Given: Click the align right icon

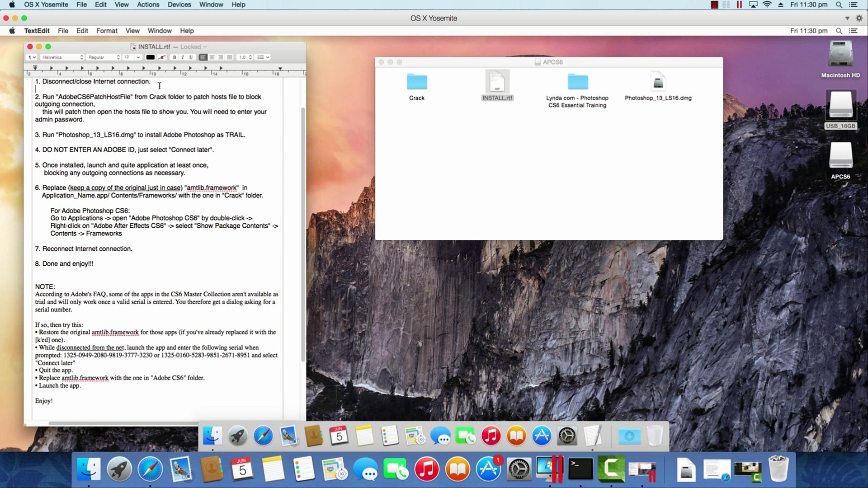Looking at the screenshot, I should coord(221,57).
